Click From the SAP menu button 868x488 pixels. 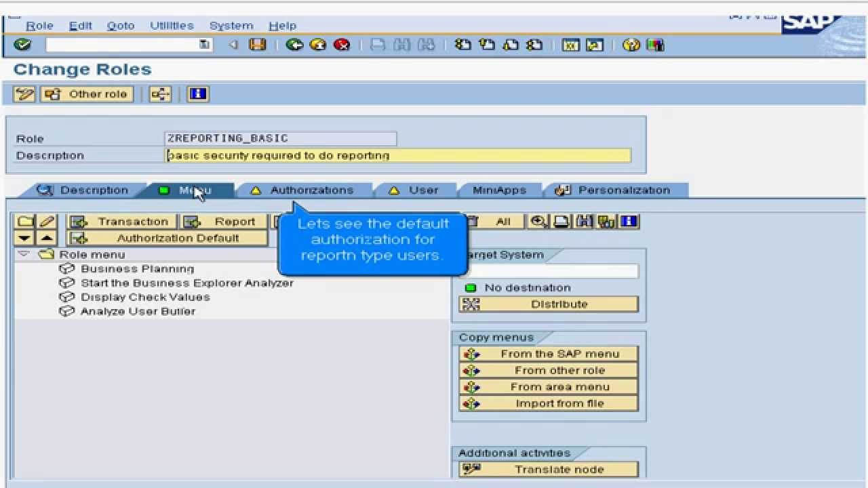(549, 354)
